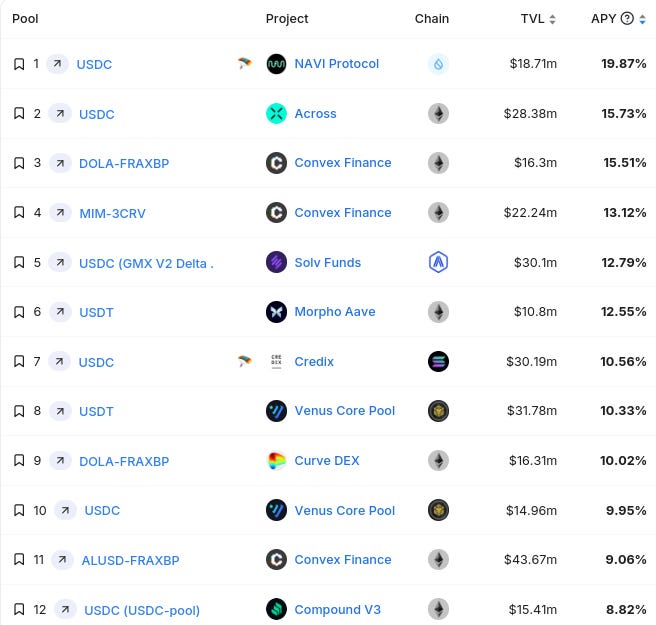This screenshot has width=656, height=625.
Task: Open the MIM-3CRV pool link
Action: tap(113, 213)
